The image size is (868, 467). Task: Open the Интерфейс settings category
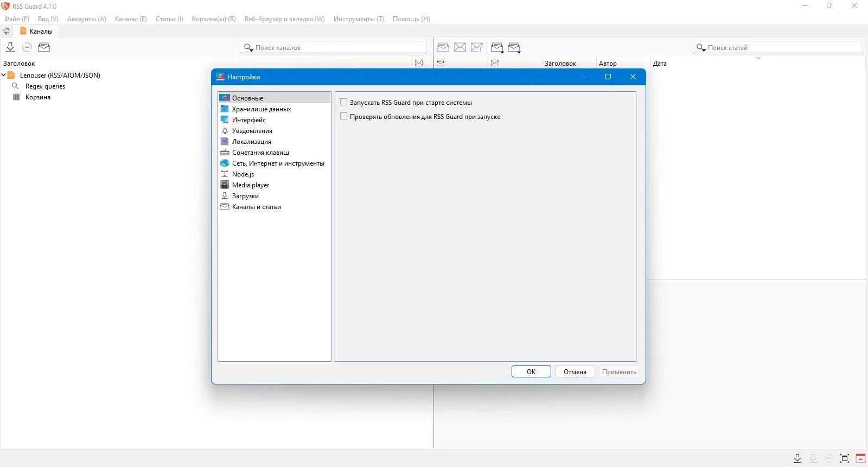pyautogui.click(x=275, y=119)
